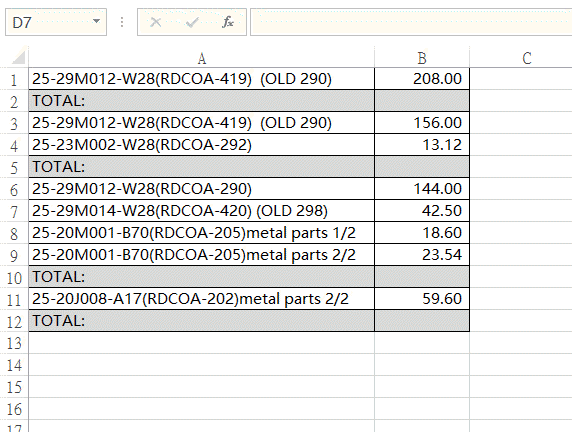572x432 pixels.
Task: Select row 11 header
Action: 14,299
